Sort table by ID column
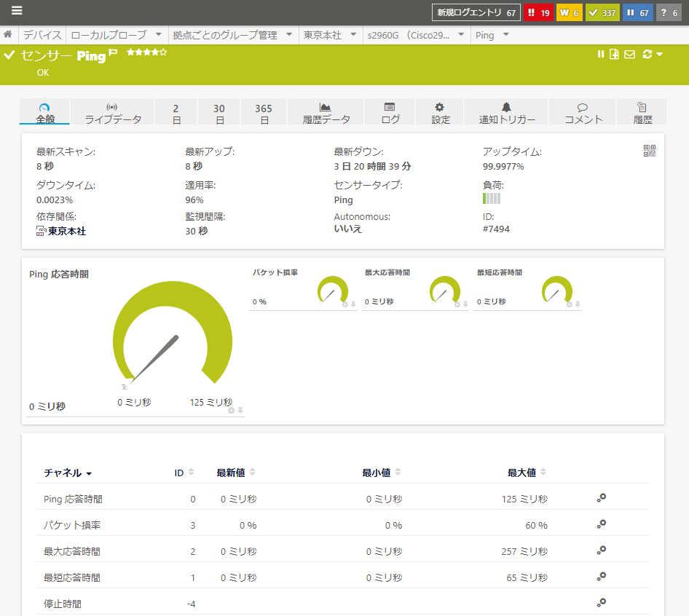The image size is (689, 616). 184,473
